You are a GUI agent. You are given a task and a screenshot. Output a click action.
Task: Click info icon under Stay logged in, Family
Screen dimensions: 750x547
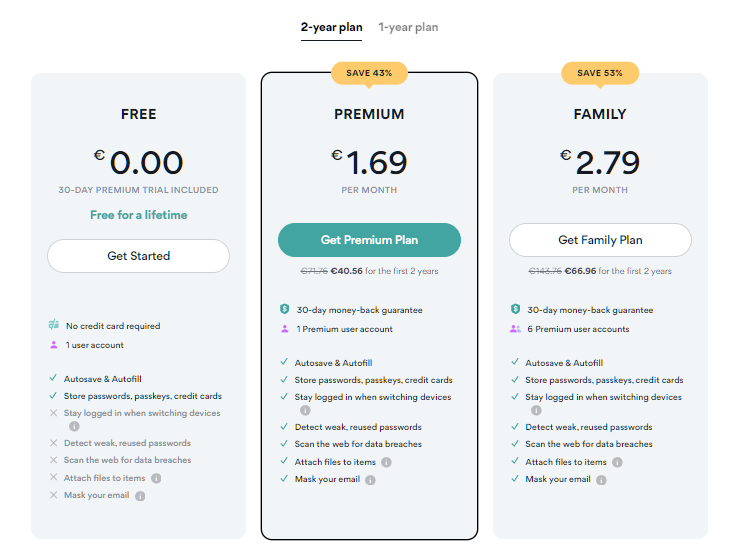536,410
